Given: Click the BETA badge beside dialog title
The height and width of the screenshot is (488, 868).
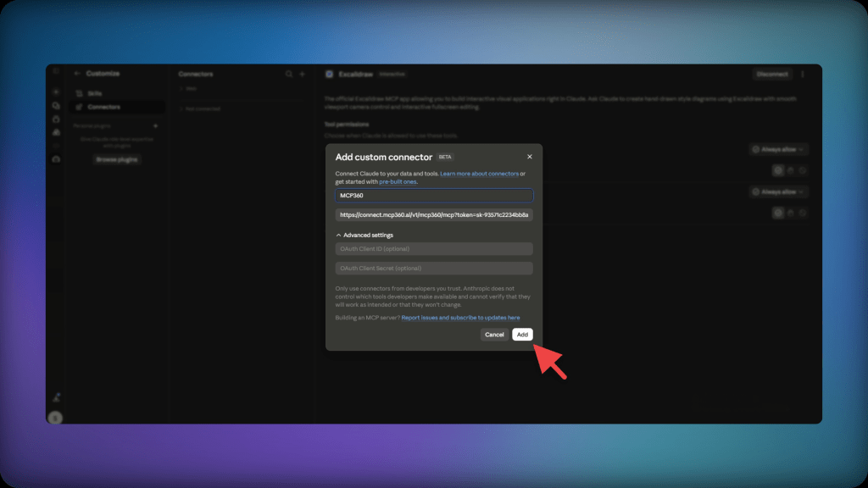Looking at the screenshot, I should coord(445,157).
